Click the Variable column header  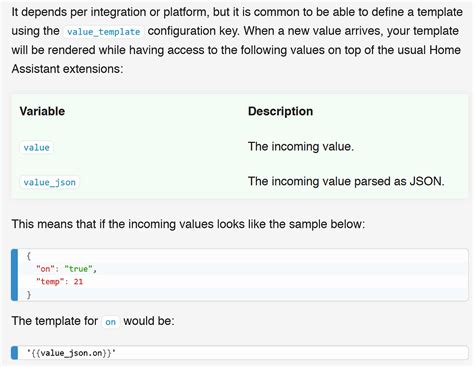point(42,111)
